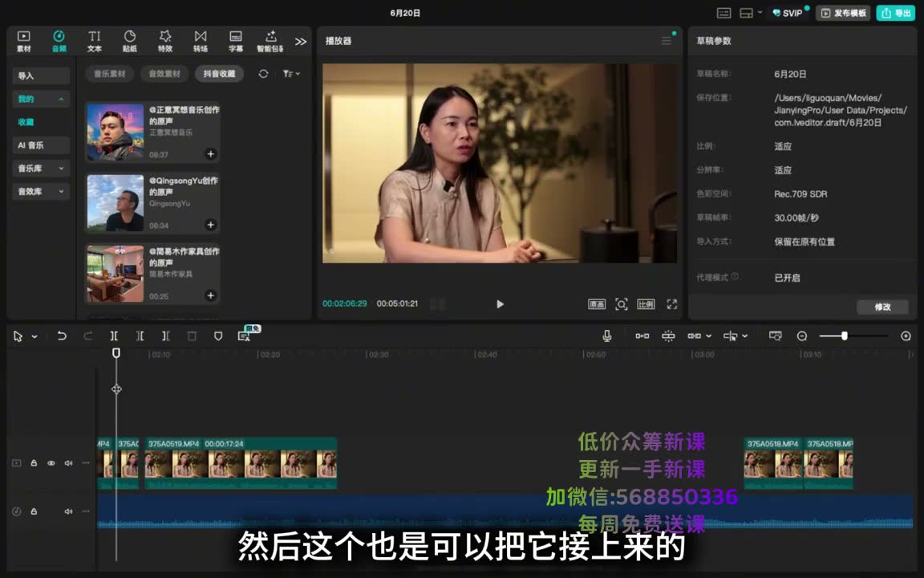Start voiceover recording with microphone
This screenshot has height=578, width=924.
pos(607,336)
